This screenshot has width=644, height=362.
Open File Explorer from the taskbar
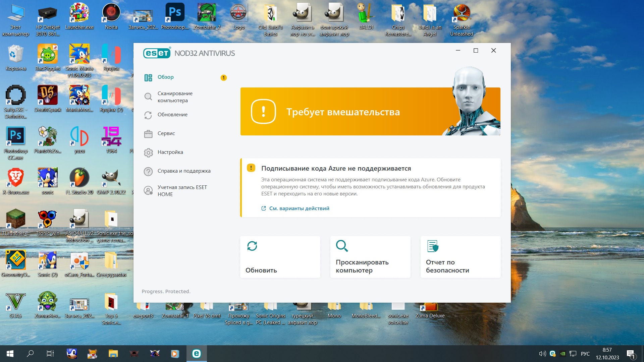(x=113, y=354)
